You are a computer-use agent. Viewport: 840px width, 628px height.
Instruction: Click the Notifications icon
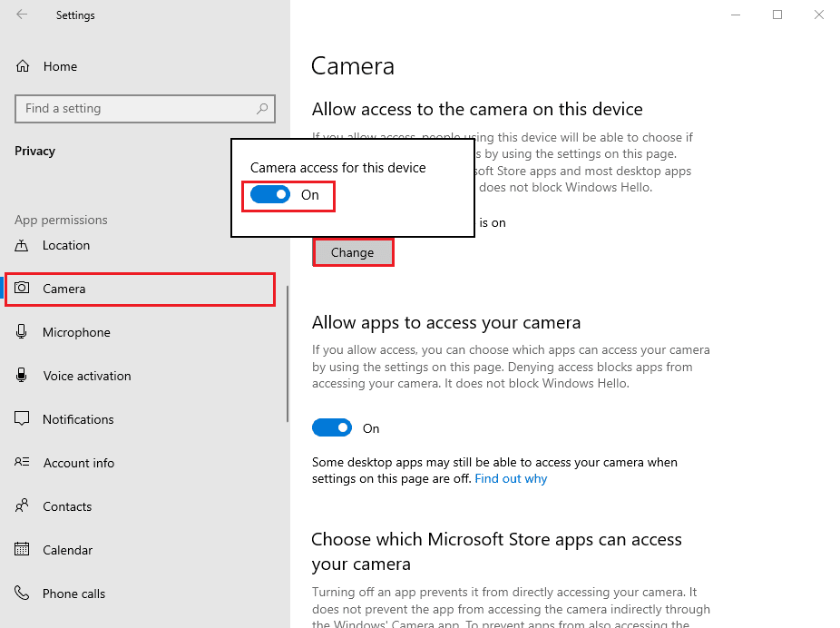pos(22,418)
